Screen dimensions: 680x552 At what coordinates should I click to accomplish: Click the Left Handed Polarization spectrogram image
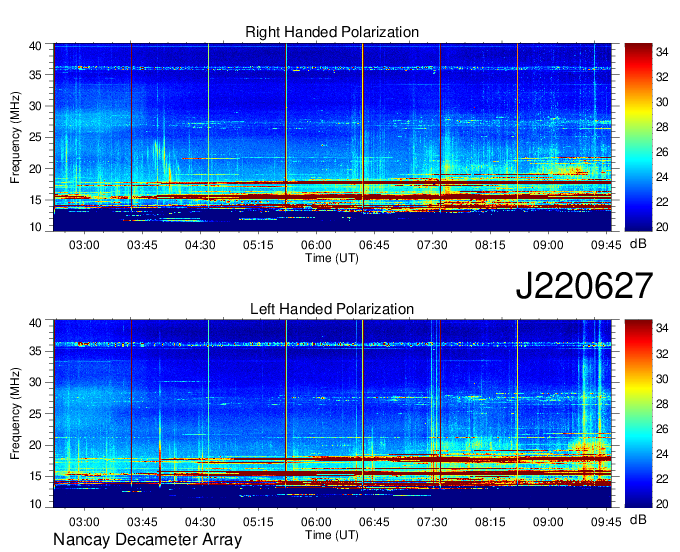pyautogui.click(x=332, y=414)
